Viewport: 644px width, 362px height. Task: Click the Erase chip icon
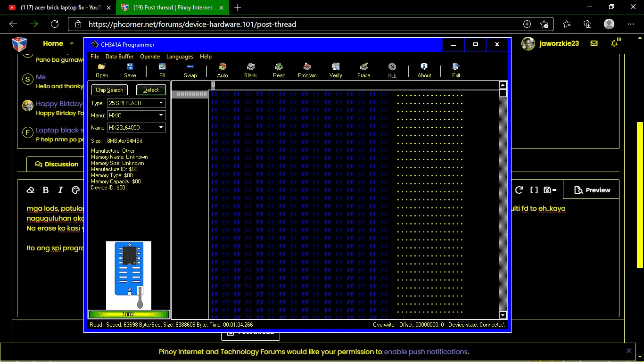(x=364, y=70)
